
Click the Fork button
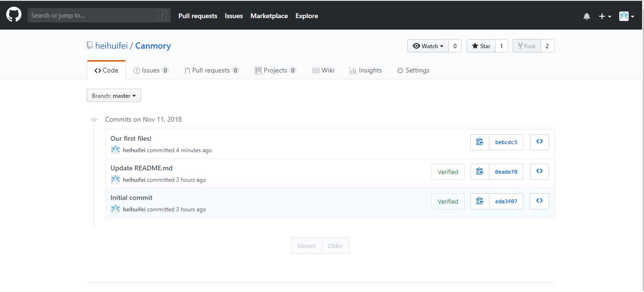527,46
